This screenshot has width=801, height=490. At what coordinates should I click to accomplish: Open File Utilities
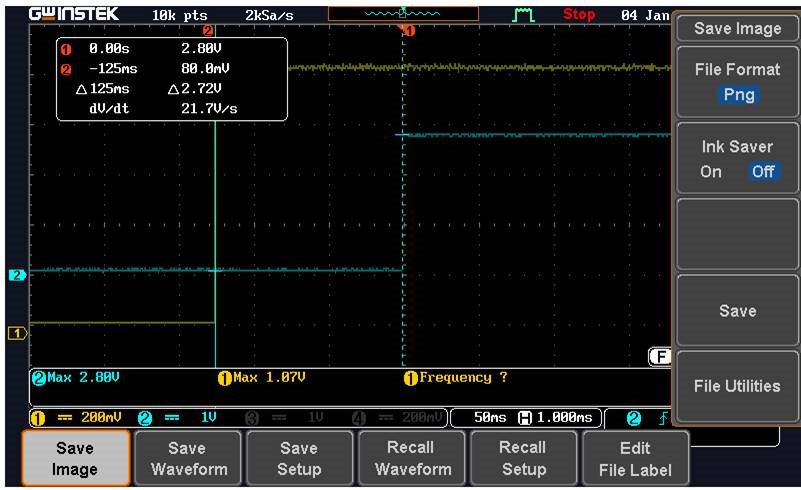click(737, 386)
